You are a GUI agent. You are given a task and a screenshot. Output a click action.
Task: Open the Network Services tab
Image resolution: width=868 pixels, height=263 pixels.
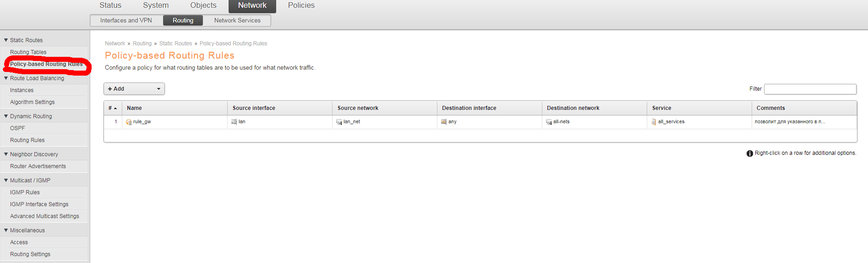pyautogui.click(x=237, y=21)
